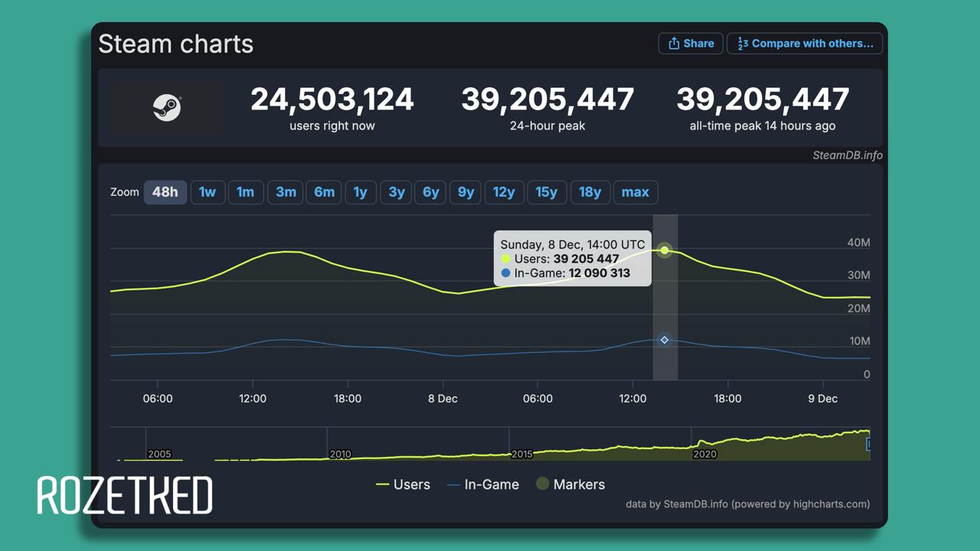Click the tooltip In-Game 12 090 313 line

click(566, 272)
